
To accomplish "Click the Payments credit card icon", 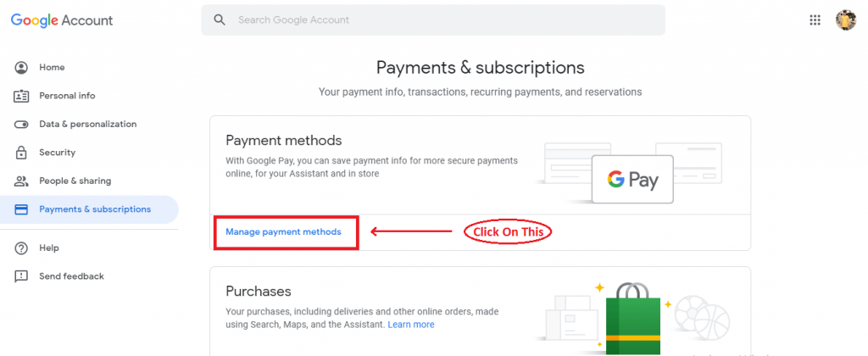I will click(x=21, y=209).
